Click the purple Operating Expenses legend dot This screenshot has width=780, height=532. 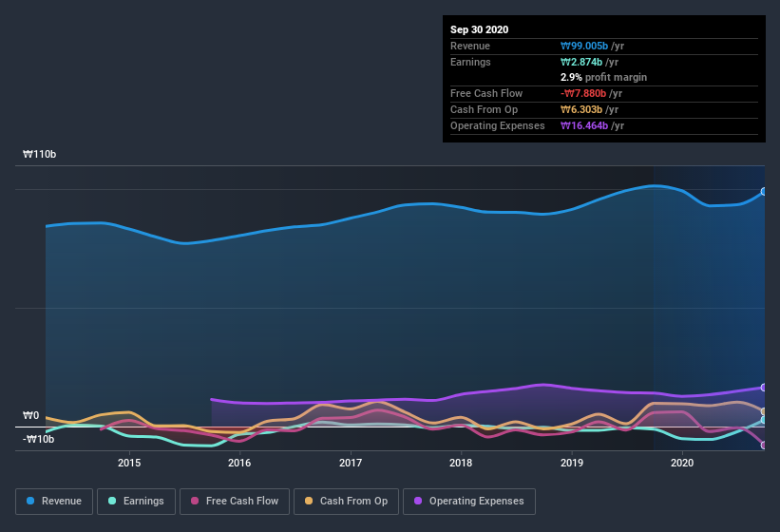point(418,501)
